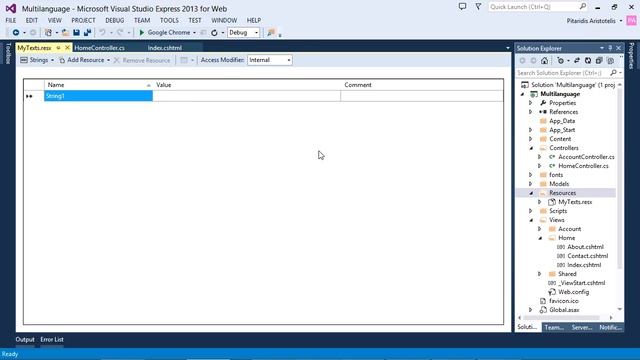Open the Toolbox side panel
The image size is (640, 360).
pos(8,53)
